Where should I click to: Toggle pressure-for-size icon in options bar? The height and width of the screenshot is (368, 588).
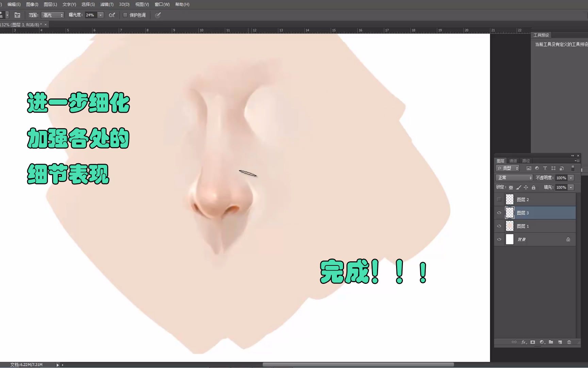pos(158,15)
